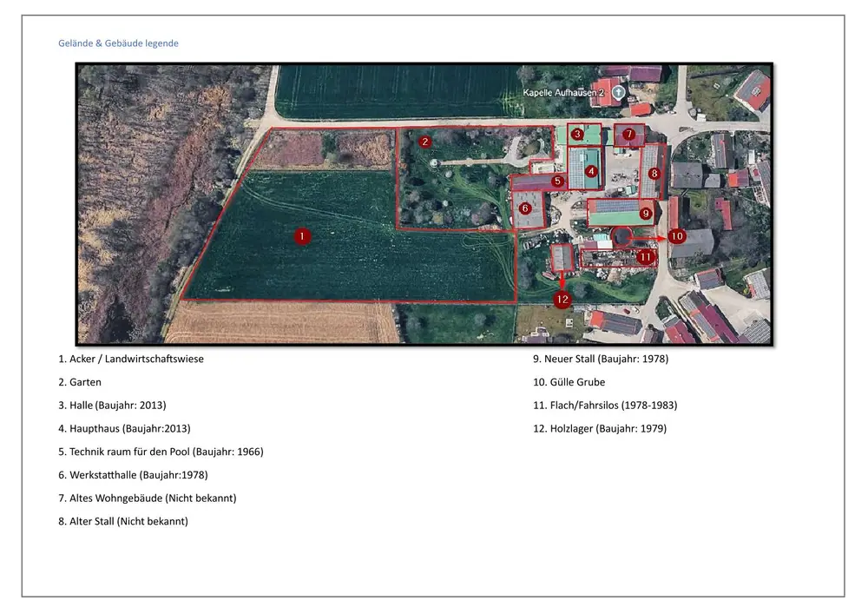Select marker 2 in the garden area
The height and width of the screenshot is (614, 868).
click(x=424, y=142)
